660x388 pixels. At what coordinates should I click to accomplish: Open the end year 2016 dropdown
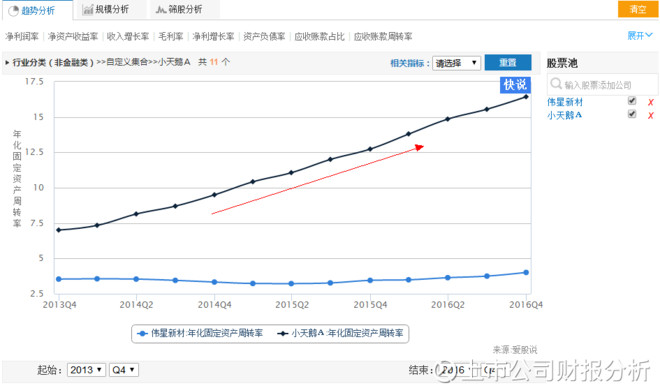(457, 370)
